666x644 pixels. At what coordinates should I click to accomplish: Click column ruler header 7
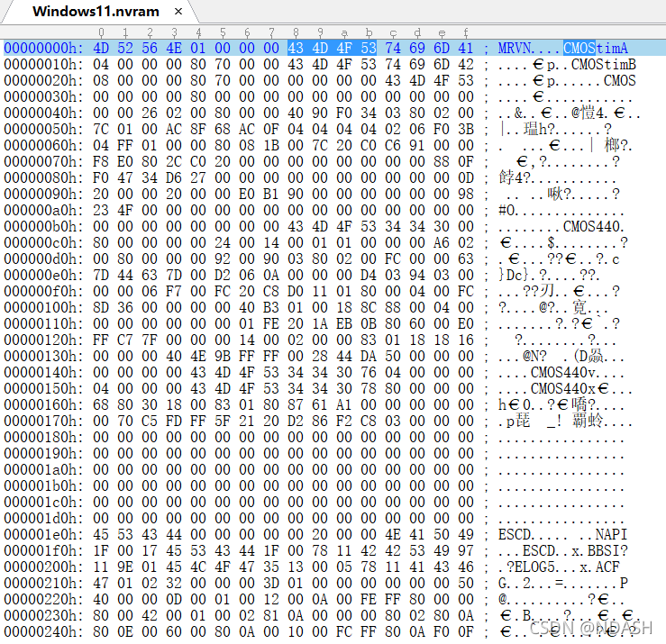[271, 32]
